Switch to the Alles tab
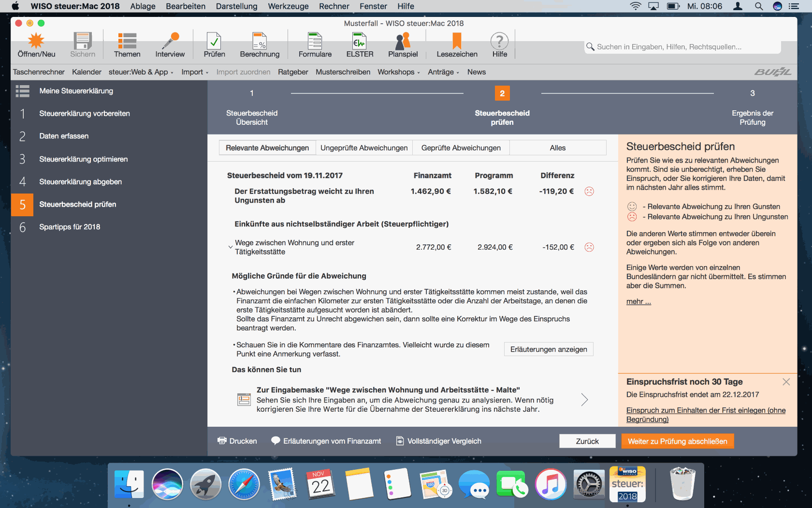 click(558, 148)
